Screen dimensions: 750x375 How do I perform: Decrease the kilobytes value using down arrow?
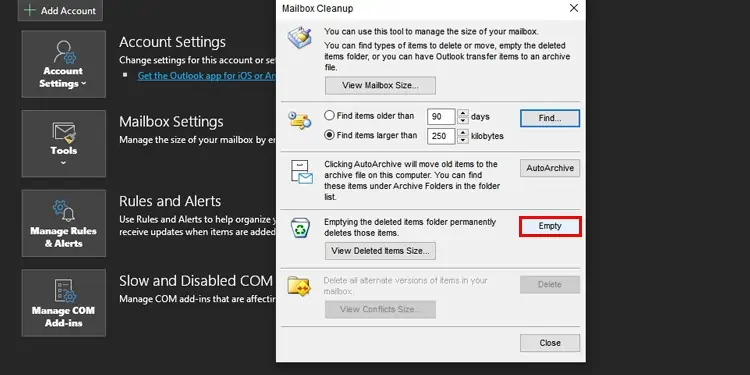[x=463, y=140]
